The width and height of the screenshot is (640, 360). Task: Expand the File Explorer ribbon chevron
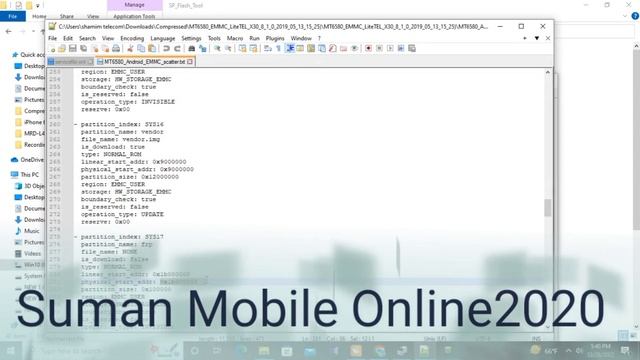[625, 16]
